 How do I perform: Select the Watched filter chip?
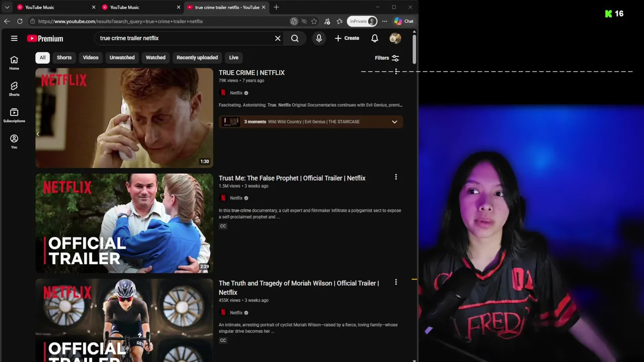155,57
